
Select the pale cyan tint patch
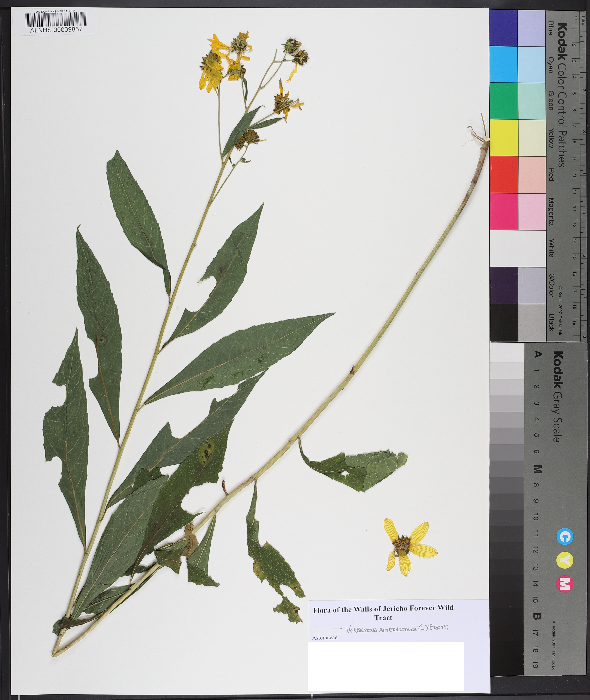[x=531, y=65]
